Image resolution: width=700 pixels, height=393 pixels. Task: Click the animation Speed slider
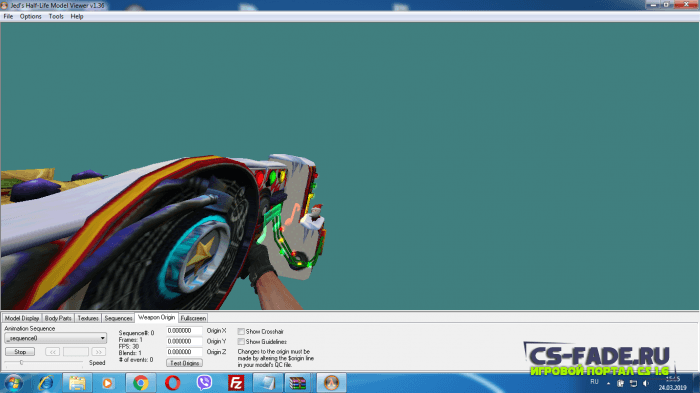click(x=44, y=362)
